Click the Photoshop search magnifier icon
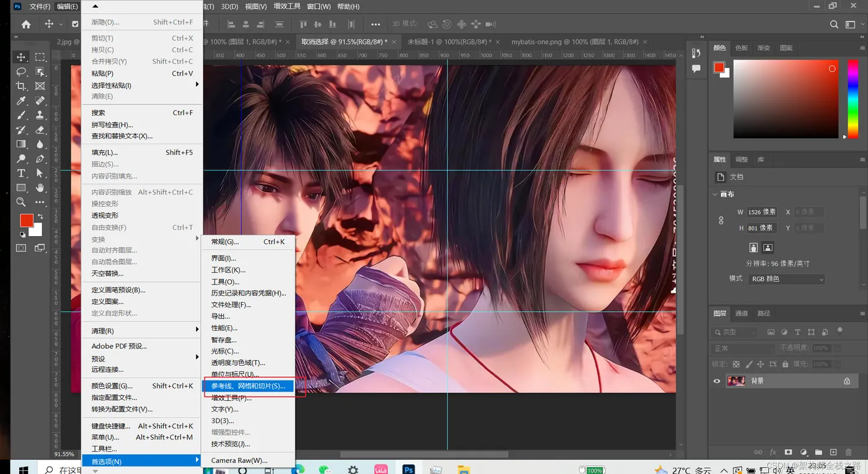868x474 pixels. click(x=834, y=25)
